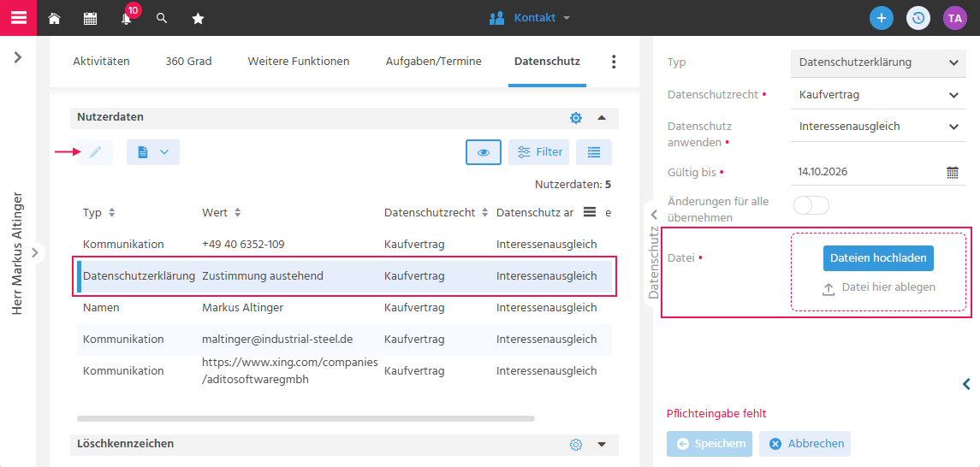Image resolution: width=980 pixels, height=467 pixels.
Task: Open the document actions dropdown
Action: click(x=153, y=152)
